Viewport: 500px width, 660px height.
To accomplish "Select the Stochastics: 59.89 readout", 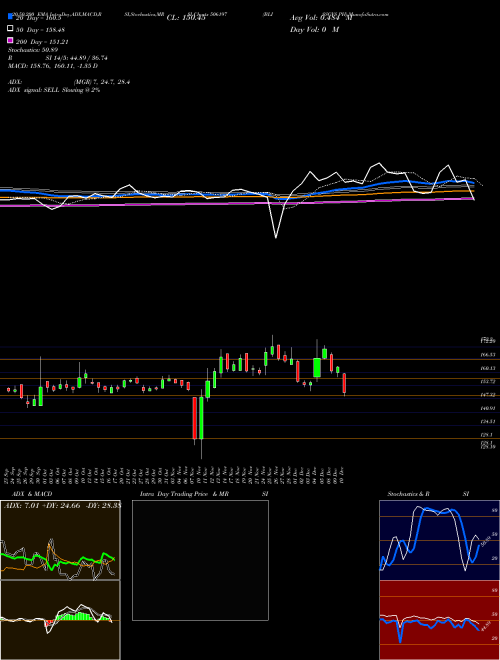I will coord(33,50).
